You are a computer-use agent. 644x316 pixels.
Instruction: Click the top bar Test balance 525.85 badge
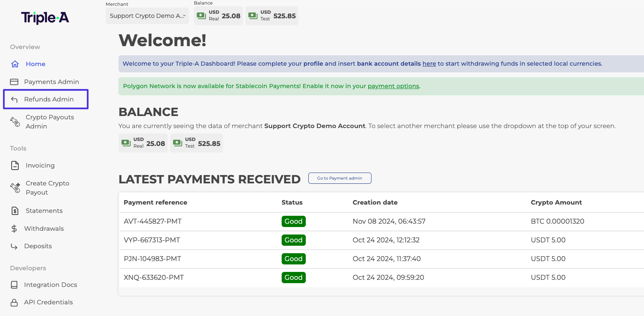point(272,16)
